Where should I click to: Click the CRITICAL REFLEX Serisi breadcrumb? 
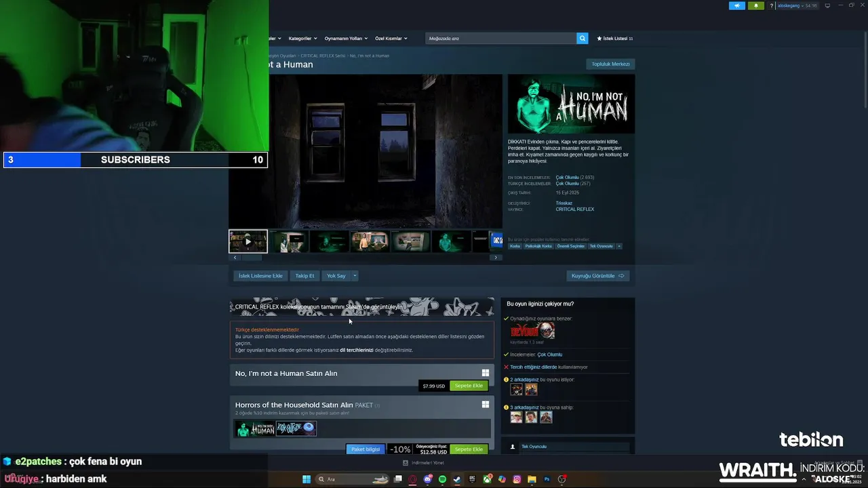coord(323,56)
